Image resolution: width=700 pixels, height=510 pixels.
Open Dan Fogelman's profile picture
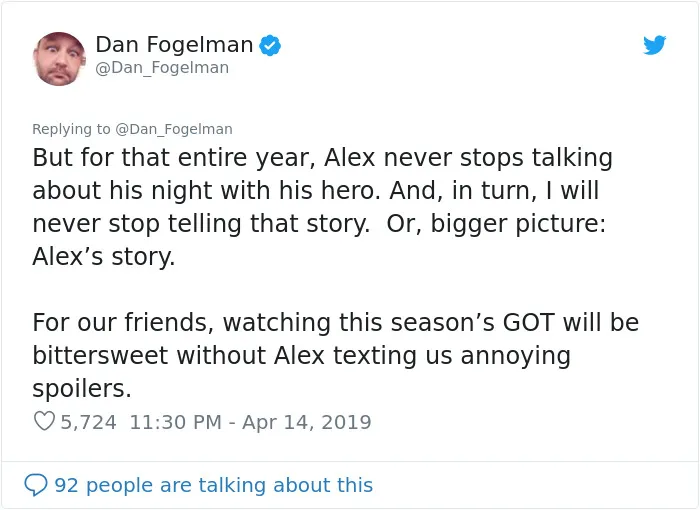(59, 59)
